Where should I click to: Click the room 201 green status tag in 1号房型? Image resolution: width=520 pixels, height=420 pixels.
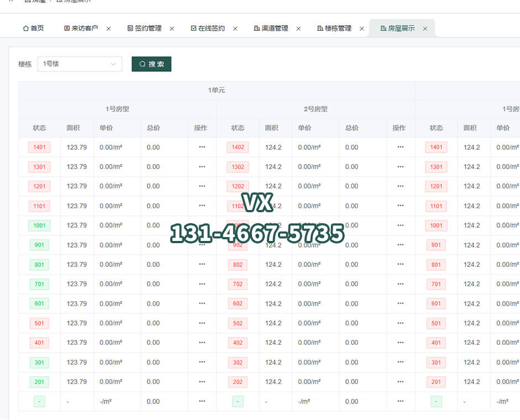point(39,382)
